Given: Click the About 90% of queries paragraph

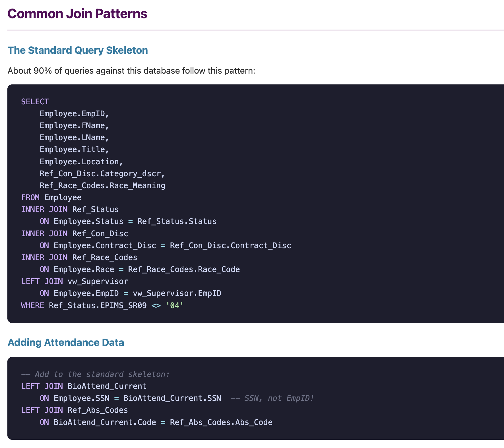Looking at the screenshot, I should [131, 71].
